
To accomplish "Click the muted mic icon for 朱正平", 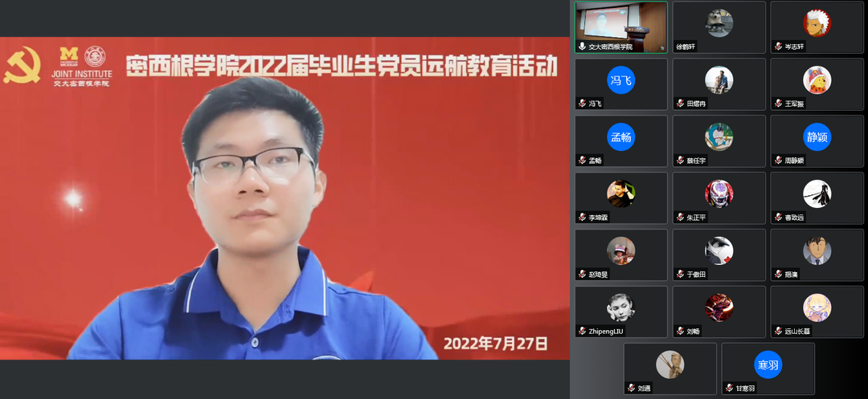I will 681,218.
